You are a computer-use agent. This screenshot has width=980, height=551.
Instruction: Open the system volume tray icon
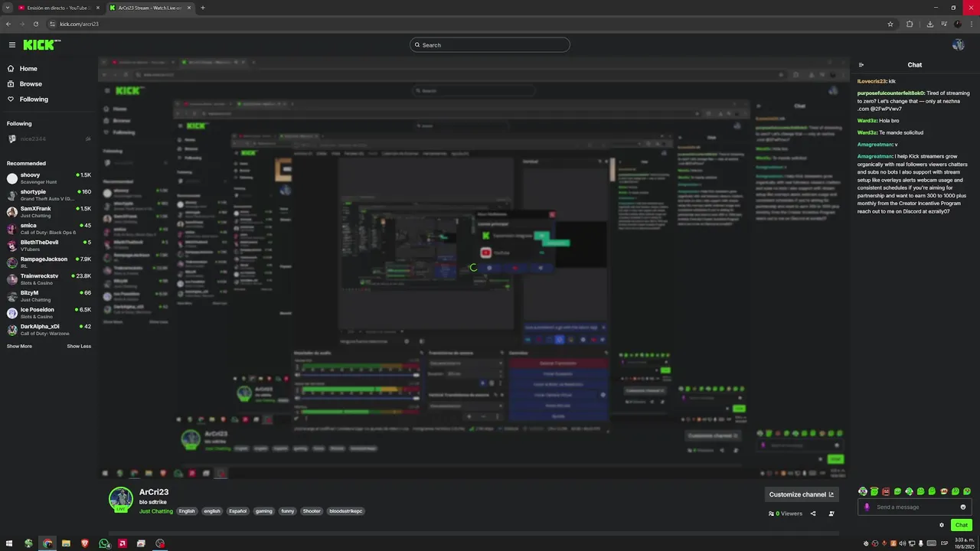pos(901,543)
